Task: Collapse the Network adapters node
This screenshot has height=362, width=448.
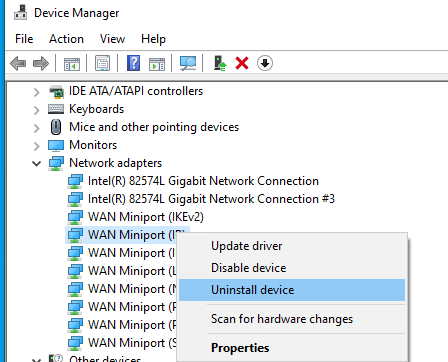Action: (x=36, y=163)
